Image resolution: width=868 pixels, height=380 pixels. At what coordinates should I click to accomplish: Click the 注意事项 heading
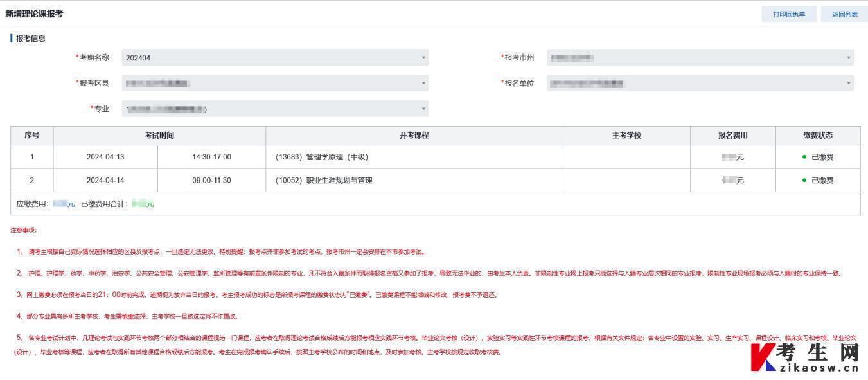24,230
